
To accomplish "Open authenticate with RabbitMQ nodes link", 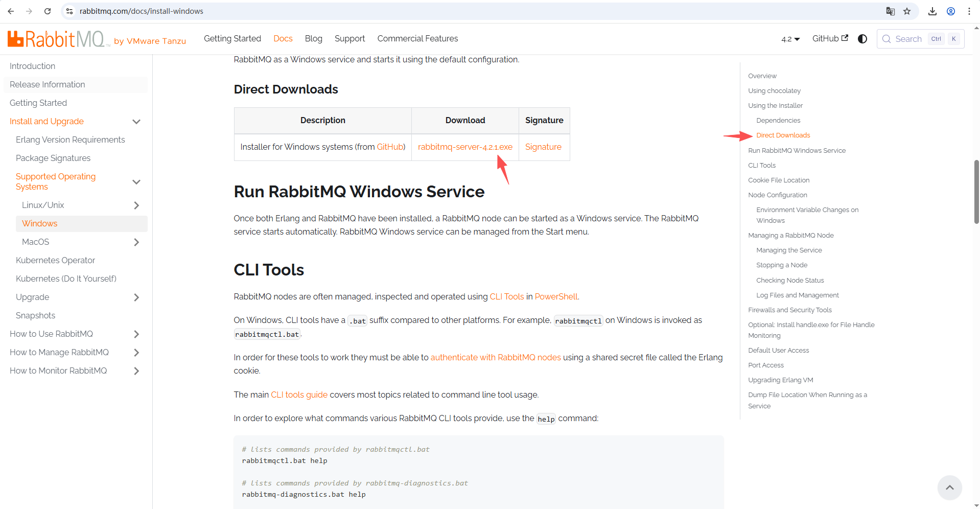I will (496, 358).
